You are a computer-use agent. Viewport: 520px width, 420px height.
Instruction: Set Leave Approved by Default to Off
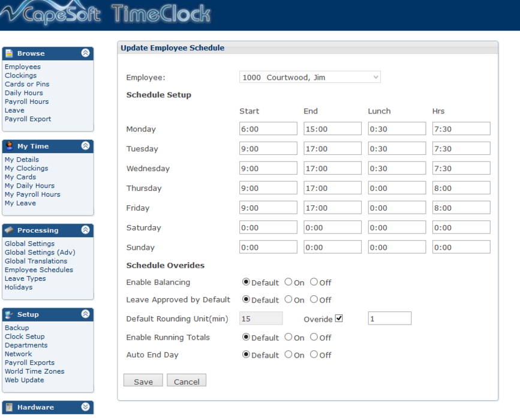point(314,299)
